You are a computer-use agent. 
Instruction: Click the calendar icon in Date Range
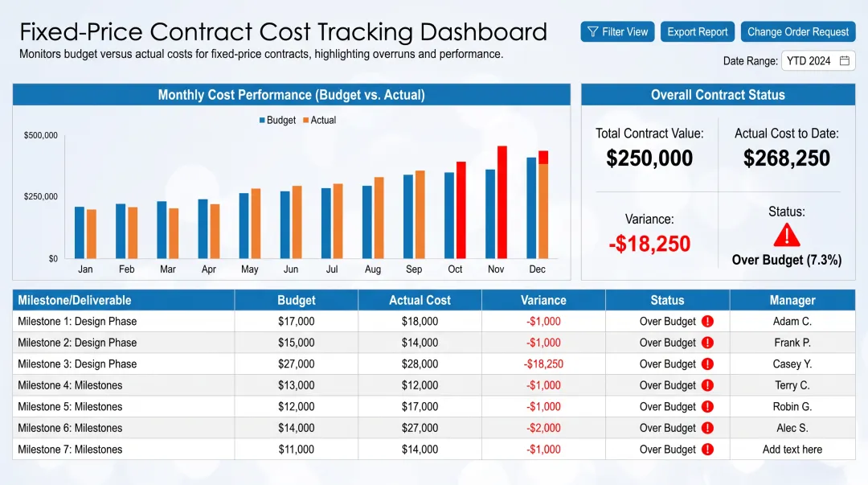point(844,61)
